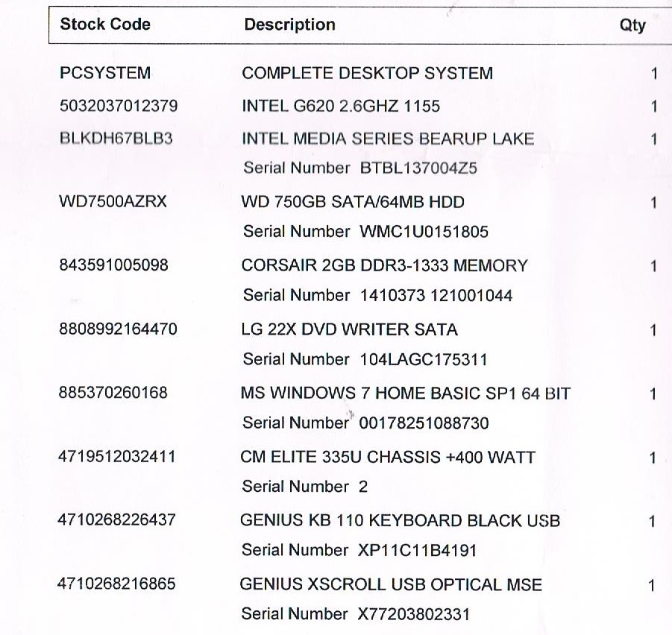
Task: Click COMPLETE DESKTOP SYSTEM description
Action: 367,73
